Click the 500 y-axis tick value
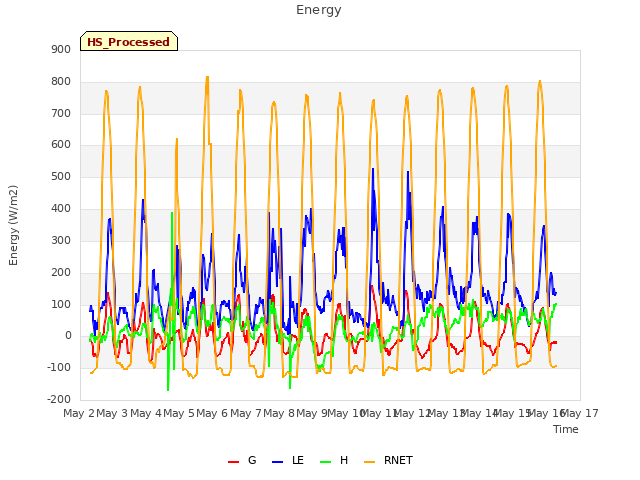The image size is (640, 480). click(x=61, y=177)
